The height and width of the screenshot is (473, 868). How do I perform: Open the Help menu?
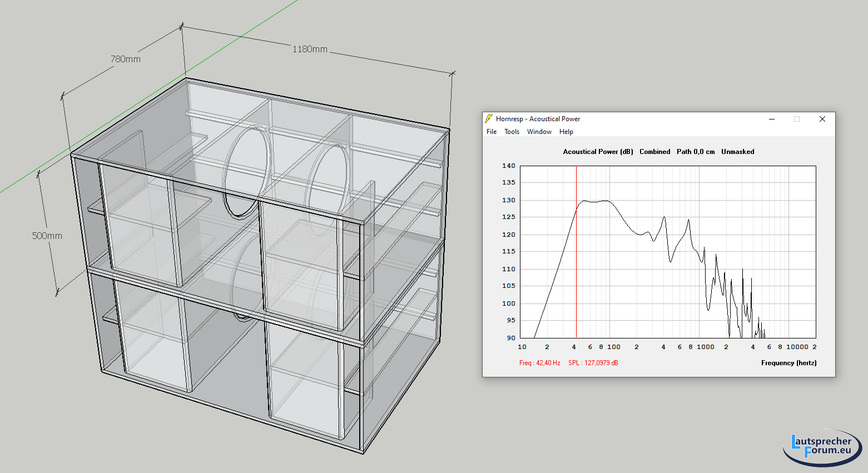coord(566,132)
